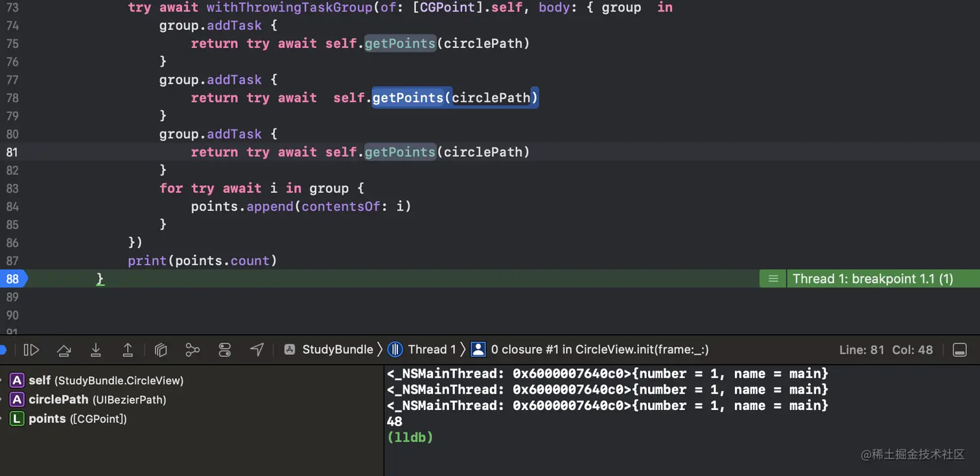Image resolution: width=980 pixels, height=476 pixels.
Task: Click the Thread 1: breakpoint 1.1 (1) annotation
Action: (x=873, y=279)
